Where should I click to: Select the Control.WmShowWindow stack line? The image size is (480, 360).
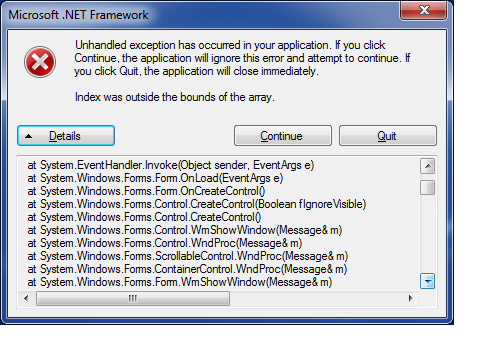click(x=185, y=230)
